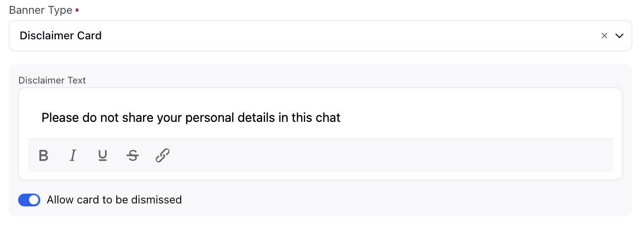Underline text using the U icon

103,156
